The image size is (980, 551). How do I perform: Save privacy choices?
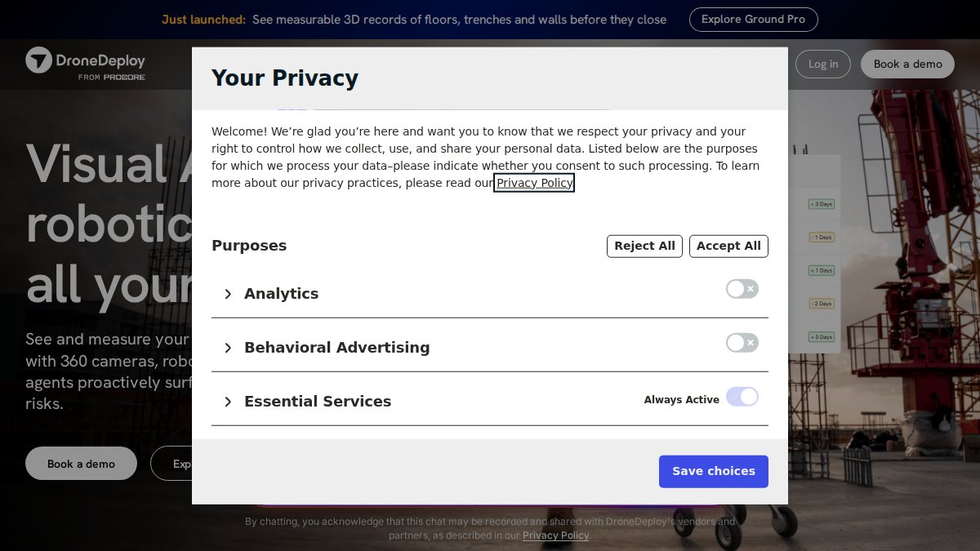pos(714,471)
